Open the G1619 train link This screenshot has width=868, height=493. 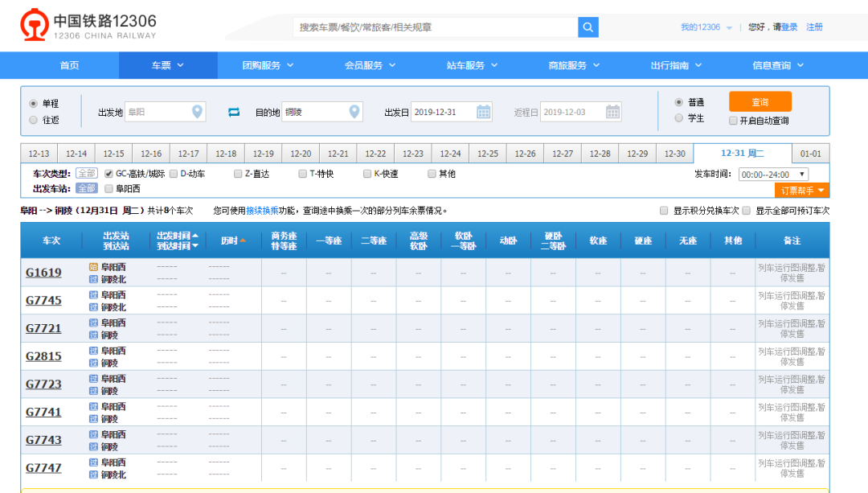click(43, 273)
